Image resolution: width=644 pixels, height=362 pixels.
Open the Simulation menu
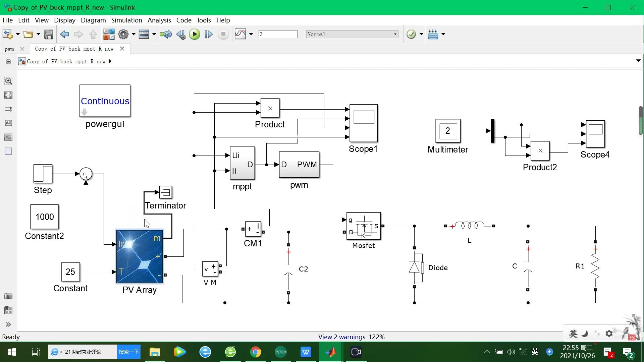click(x=126, y=20)
